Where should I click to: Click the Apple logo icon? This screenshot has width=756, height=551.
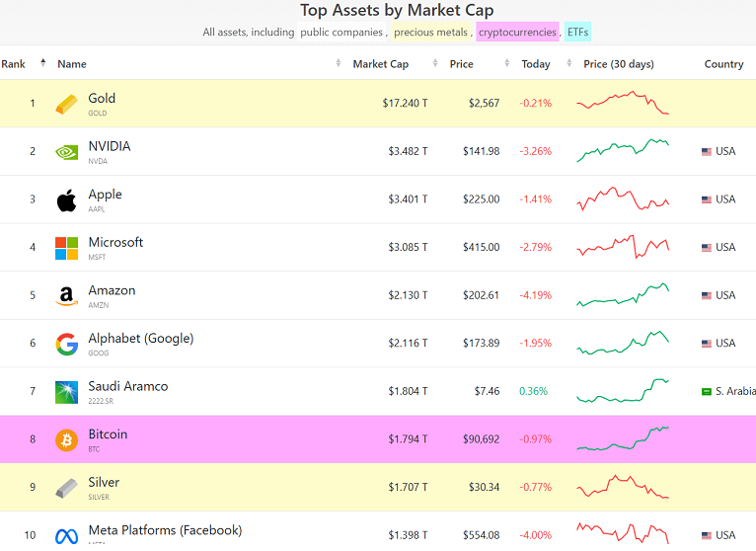[66, 200]
